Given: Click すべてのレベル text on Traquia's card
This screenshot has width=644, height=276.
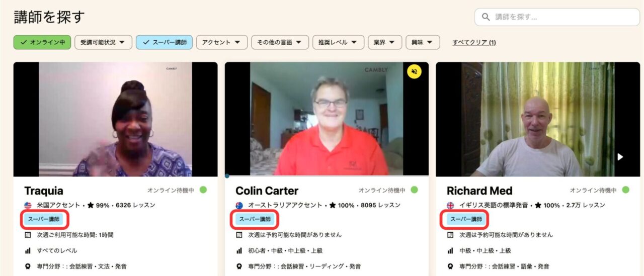Looking at the screenshot, I should [x=57, y=250].
